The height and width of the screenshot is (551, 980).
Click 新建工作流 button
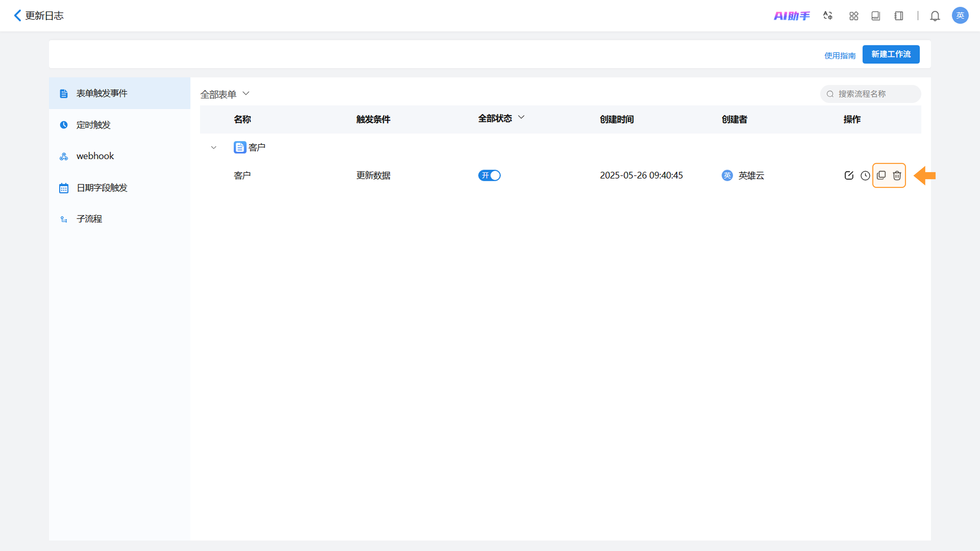[x=891, y=54]
